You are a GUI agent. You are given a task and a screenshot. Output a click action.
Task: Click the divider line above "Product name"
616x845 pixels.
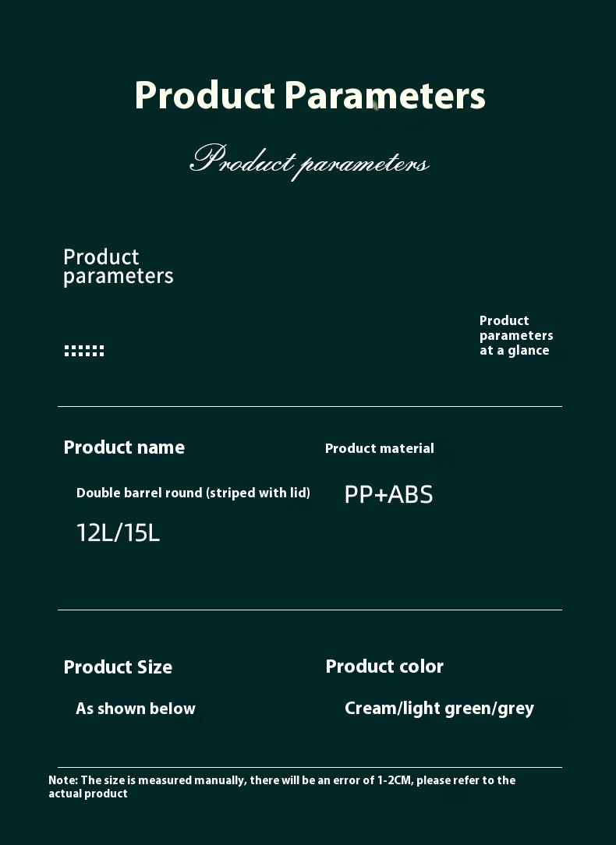tap(310, 406)
